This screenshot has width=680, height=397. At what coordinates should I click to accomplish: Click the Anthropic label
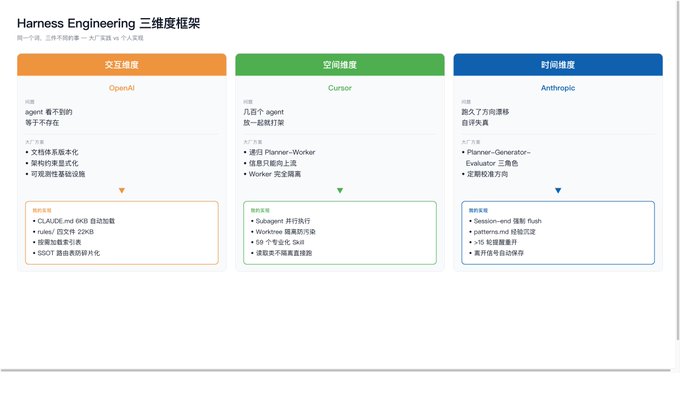pos(558,88)
